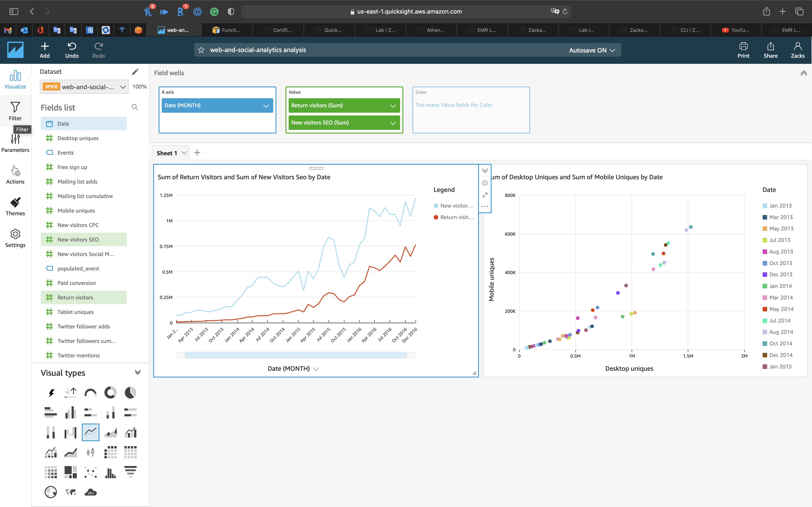Select the Mobile uniques field
Screen dimensions: 812x507
coord(76,210)
